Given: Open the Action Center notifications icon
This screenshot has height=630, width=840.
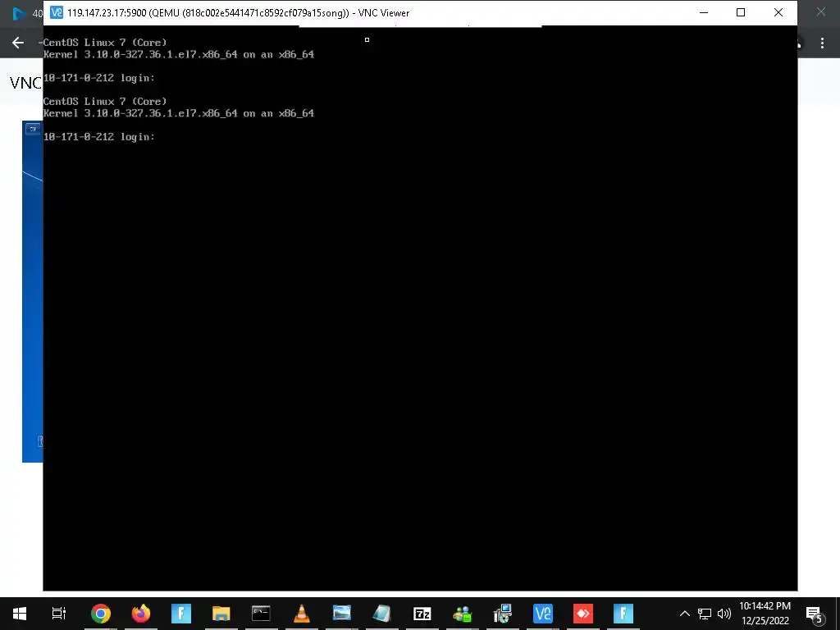Looking at the screenshot, I should pyautogui.click(x=815, y=614).
